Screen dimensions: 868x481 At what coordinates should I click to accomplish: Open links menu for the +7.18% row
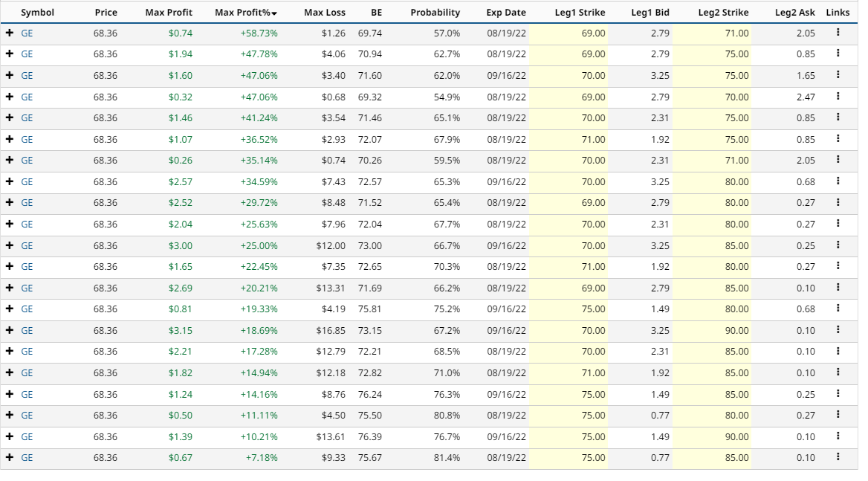(838, 457)
